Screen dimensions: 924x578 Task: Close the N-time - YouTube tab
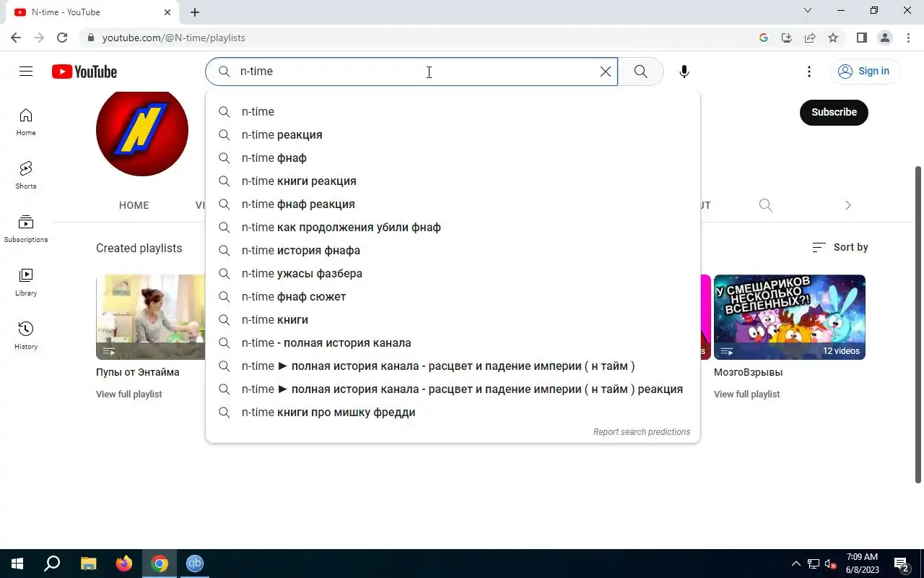tap(167, 12)
